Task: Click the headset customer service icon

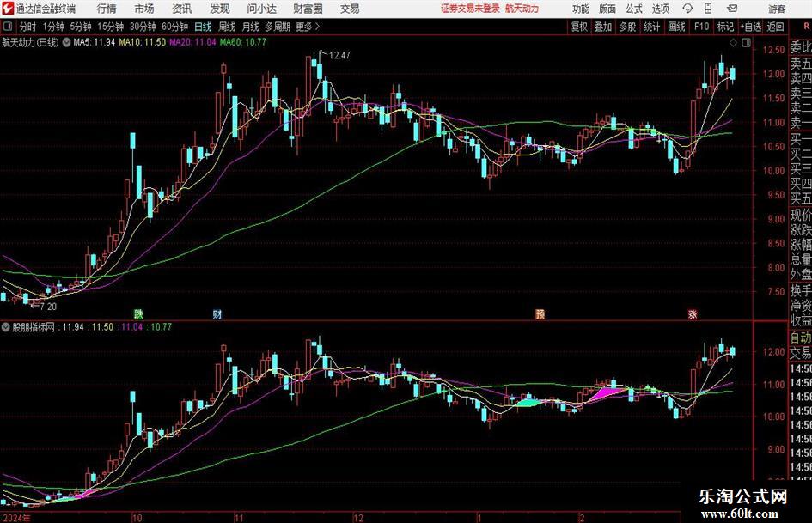Action: coord(687,9)
